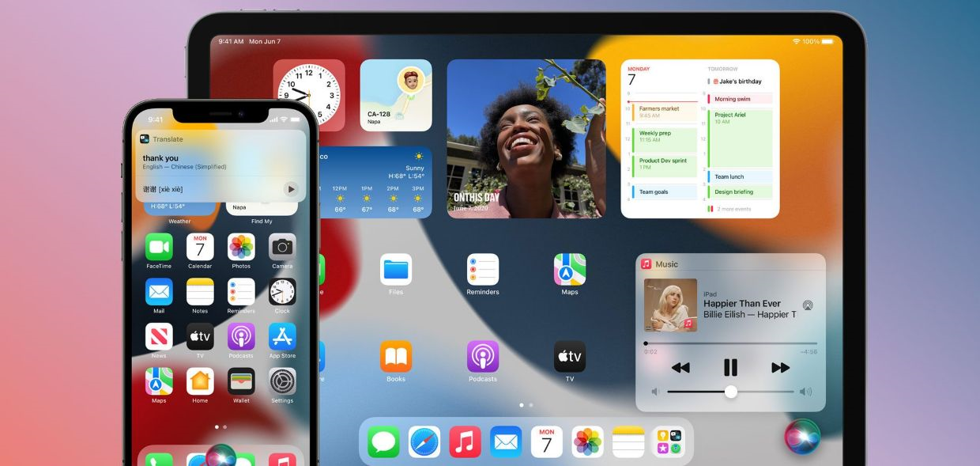Launch Photos on the iPhone home screen
The width and height of the screenshot is (980, 466).
click(241, 247)
